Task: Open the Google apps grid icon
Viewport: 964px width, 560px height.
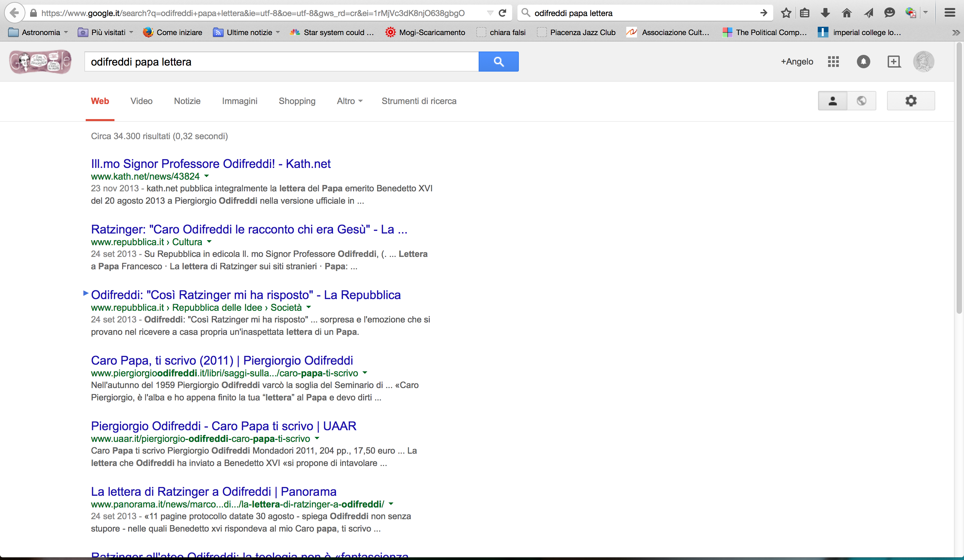Action: pos(833,62)
